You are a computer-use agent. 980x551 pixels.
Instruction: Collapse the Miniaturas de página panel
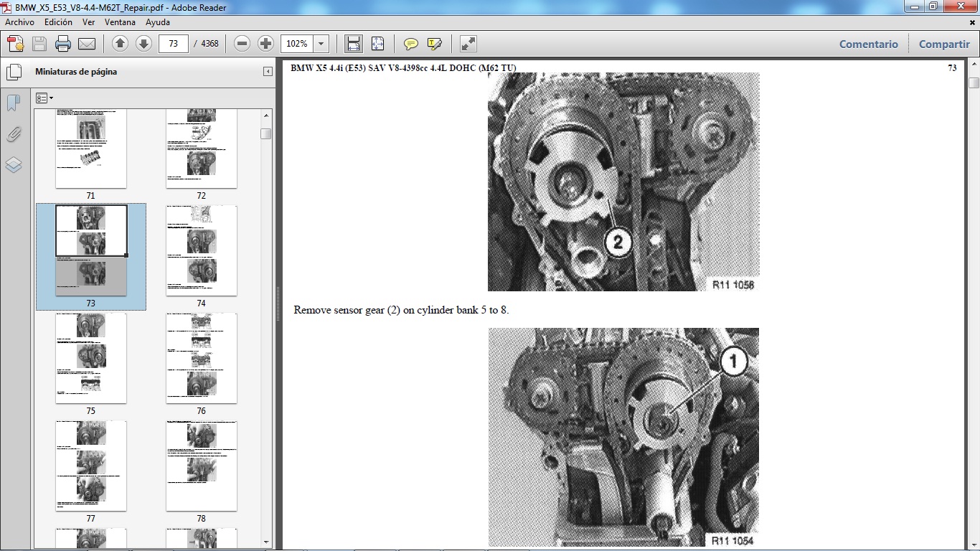pyautogui.click(x=268, y=72)
